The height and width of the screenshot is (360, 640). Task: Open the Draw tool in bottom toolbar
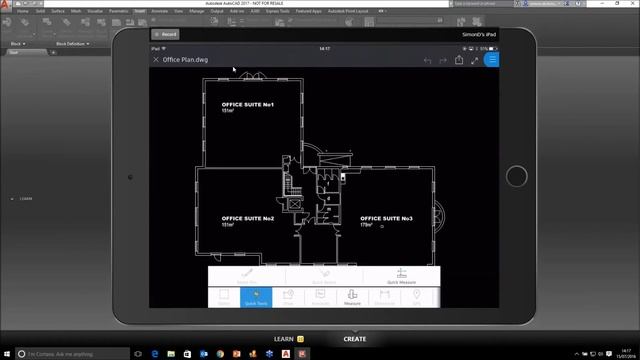[288, 298]
